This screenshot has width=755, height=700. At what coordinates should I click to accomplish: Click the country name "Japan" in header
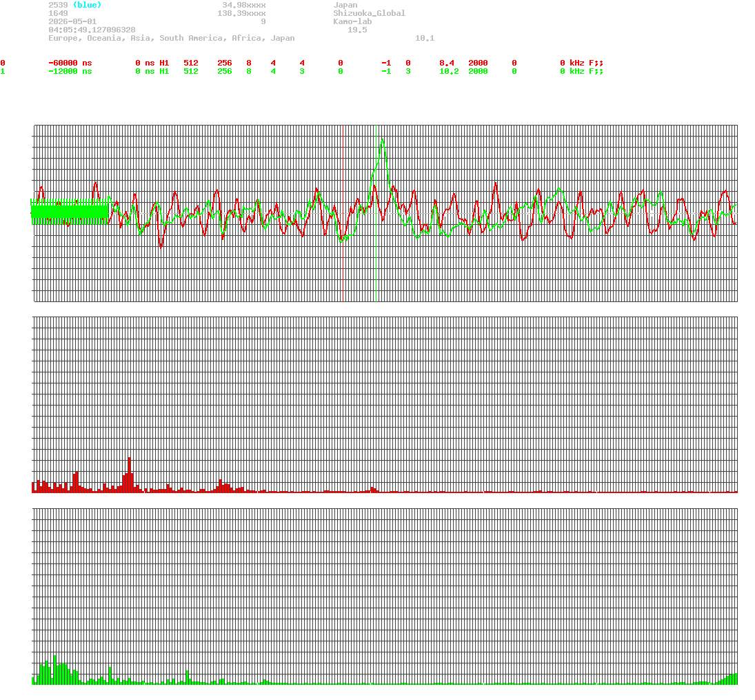[x=345, y=6]
